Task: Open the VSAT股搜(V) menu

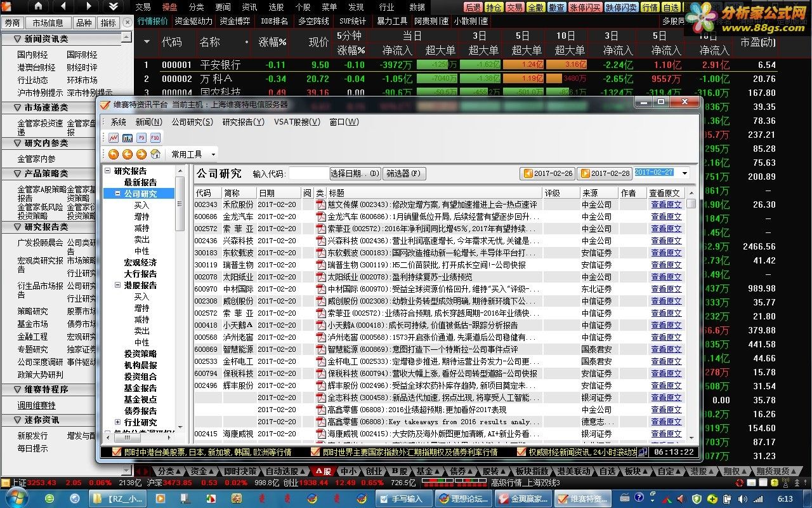Action: [297, 122]
